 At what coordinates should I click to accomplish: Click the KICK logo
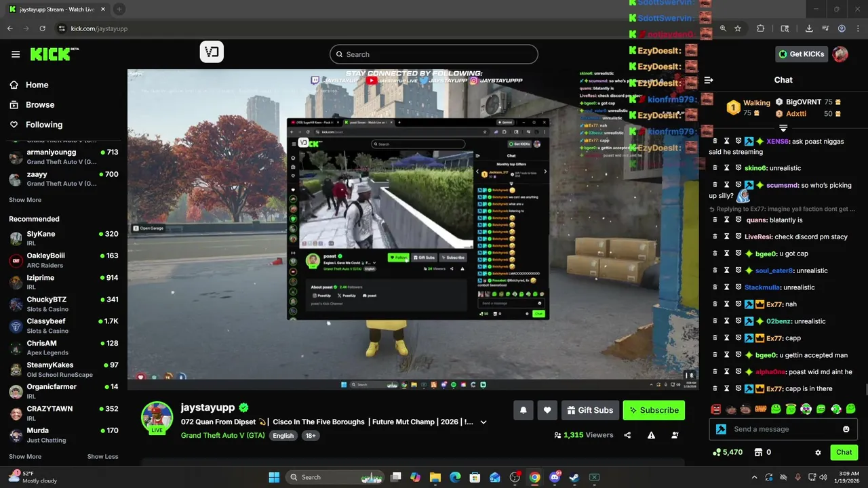[x=54, y=54]
